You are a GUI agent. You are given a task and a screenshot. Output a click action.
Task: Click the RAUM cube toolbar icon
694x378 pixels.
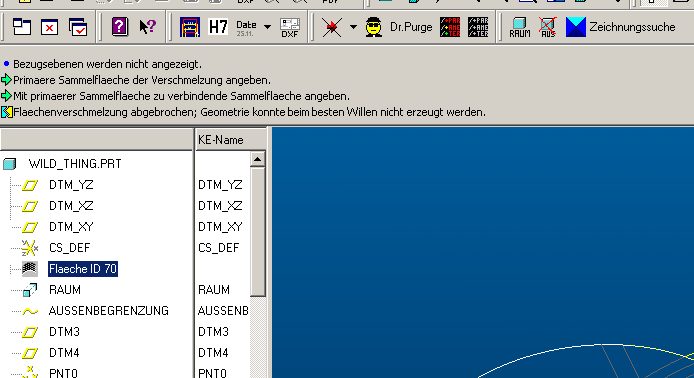coord(520,27)
